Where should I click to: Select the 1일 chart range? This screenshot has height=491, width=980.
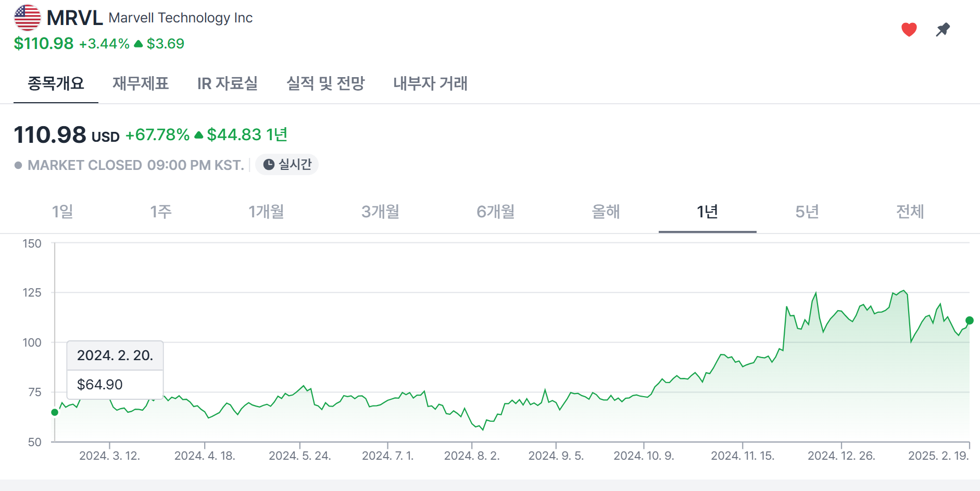tap(62, 212)
